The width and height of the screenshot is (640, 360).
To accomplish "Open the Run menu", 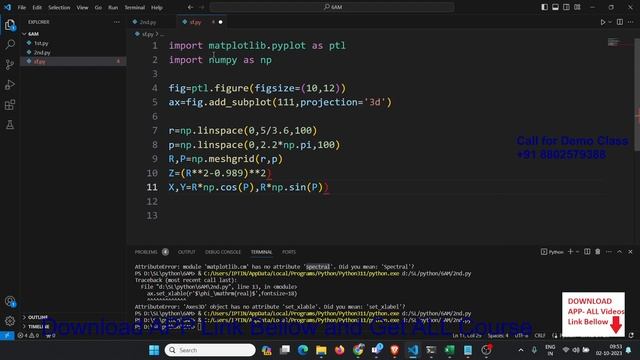I will pyautogui.click(x=113, y=7).
